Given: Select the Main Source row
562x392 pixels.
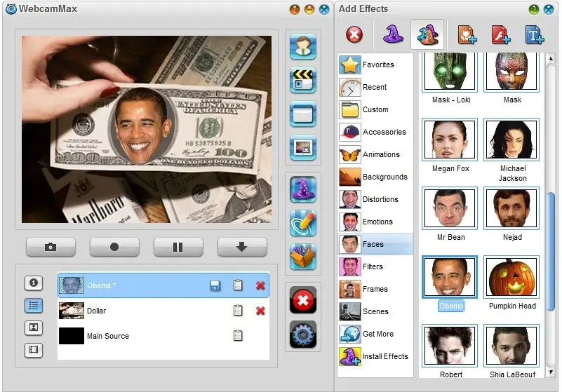Looking at the screenshot, I should coord(163,336).
